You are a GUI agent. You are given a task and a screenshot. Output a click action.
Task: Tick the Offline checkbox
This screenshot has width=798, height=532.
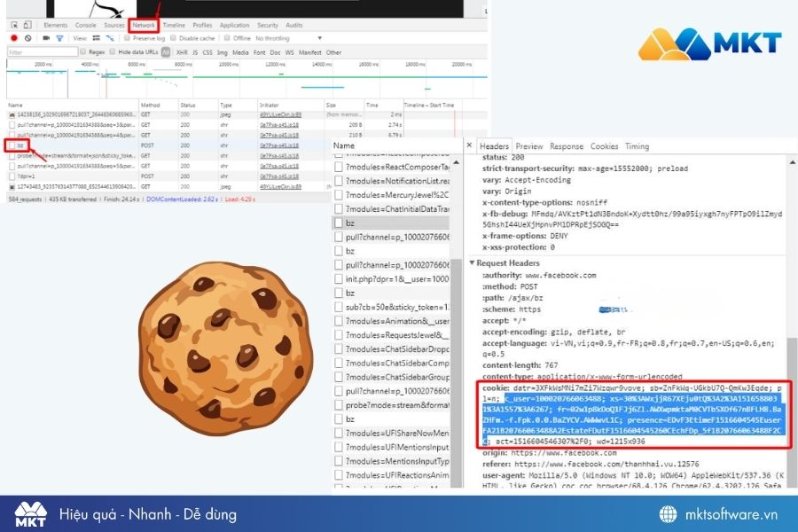coord(227,38)
